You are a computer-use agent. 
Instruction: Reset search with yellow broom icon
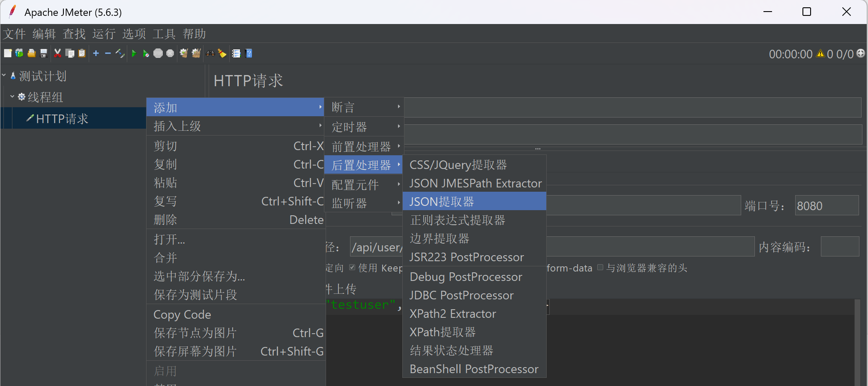(222, 53)
